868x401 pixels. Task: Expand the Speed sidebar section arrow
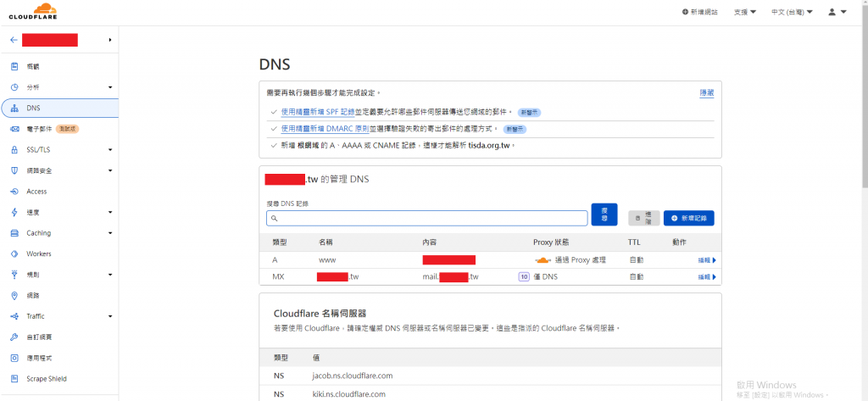click(110, 212)
